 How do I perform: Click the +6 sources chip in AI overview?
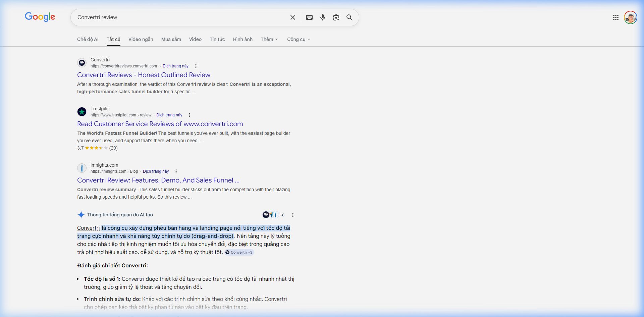coord(282,215)
